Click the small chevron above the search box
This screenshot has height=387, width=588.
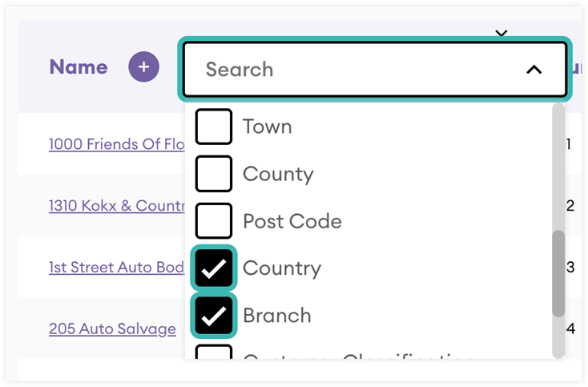(501, 34)
